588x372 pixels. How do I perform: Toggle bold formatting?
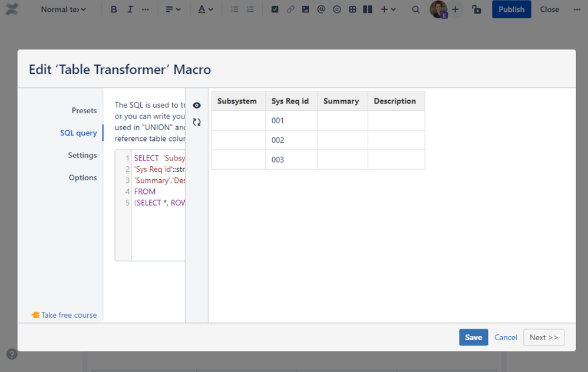[x=114, y=9]
